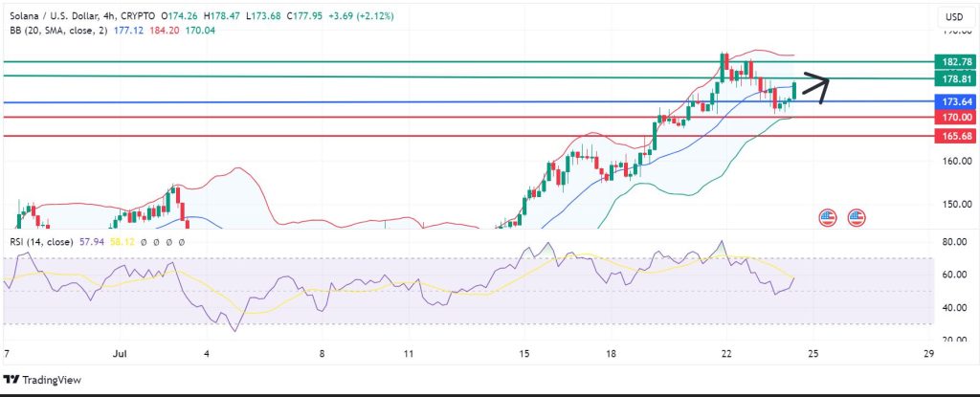Click the 80.00 RSI axis label
980x397 pixels.
coord(956,242)
